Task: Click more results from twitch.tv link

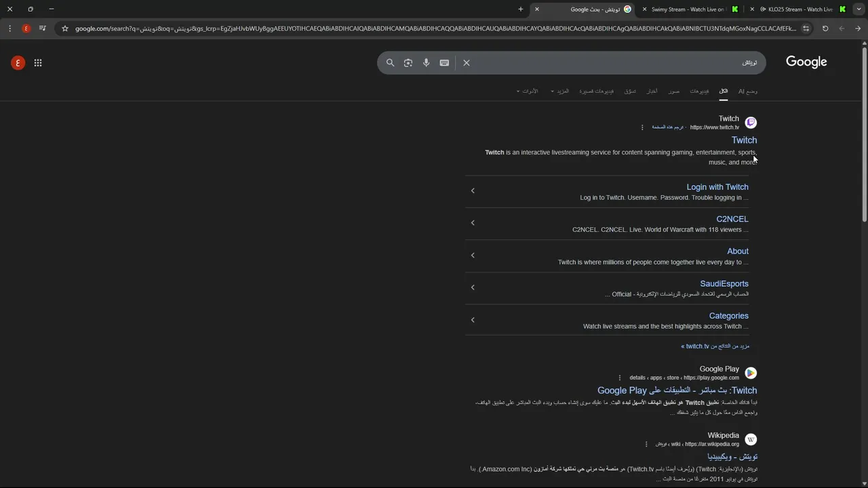Action: 715,346
